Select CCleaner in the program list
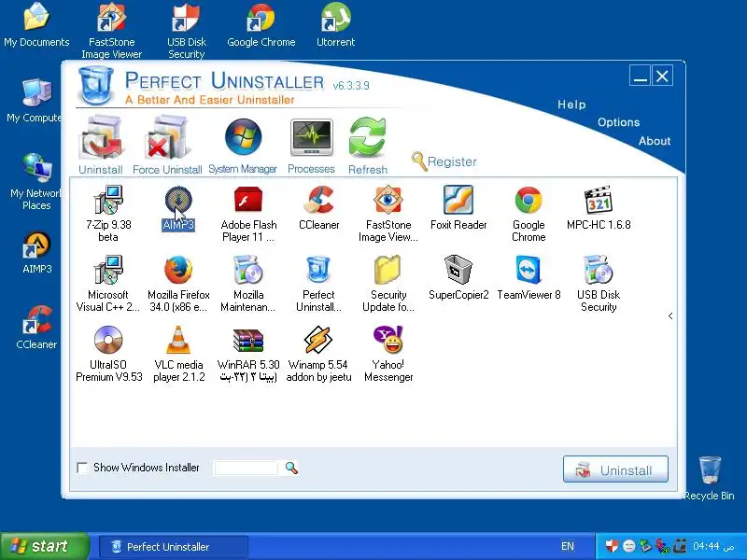 (x=318, y=208)
